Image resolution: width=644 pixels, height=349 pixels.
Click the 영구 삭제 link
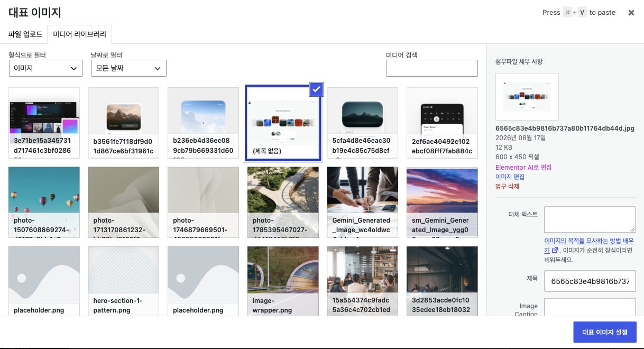click(507, 186)
